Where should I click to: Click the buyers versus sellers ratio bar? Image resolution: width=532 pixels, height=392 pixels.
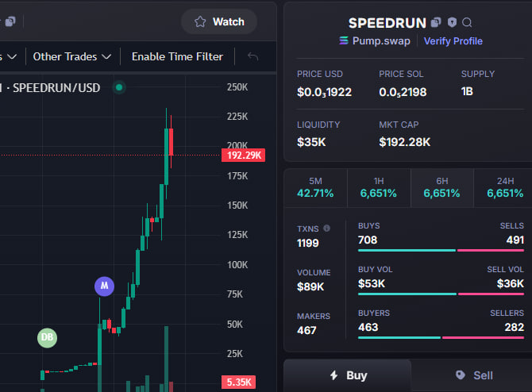pyautogui.click(x=441, y=338)
